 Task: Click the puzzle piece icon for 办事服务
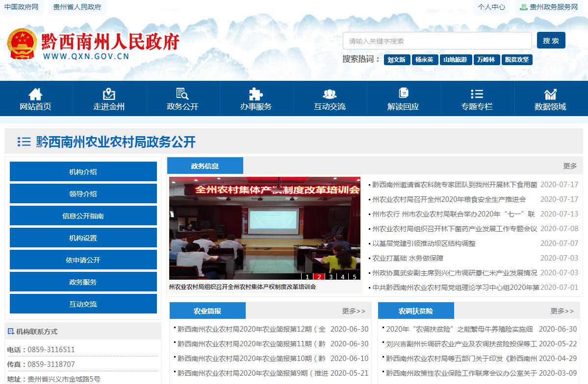tap(256, 94)
